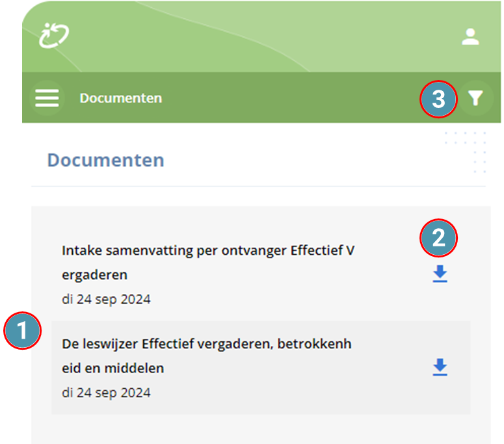
Task: Click empty list area below De leswijzer
Action: pyautogui.click(x=261, y=429)
